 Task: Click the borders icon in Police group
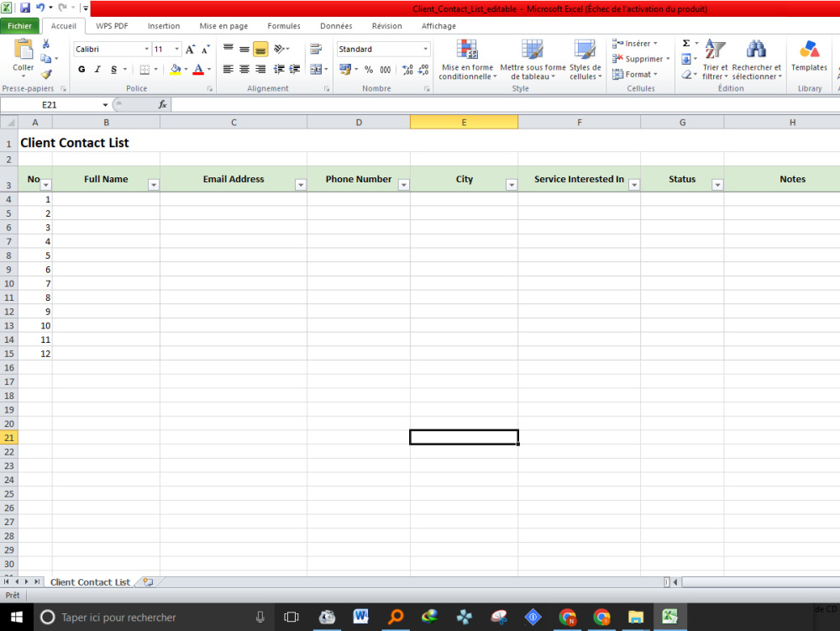(144, 69)
